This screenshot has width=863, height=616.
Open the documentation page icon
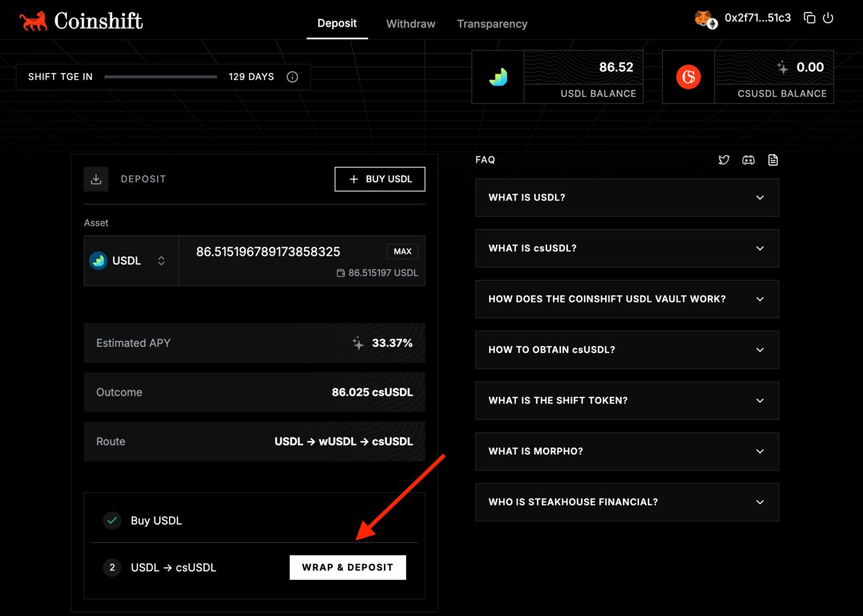(x=773, y=160)
